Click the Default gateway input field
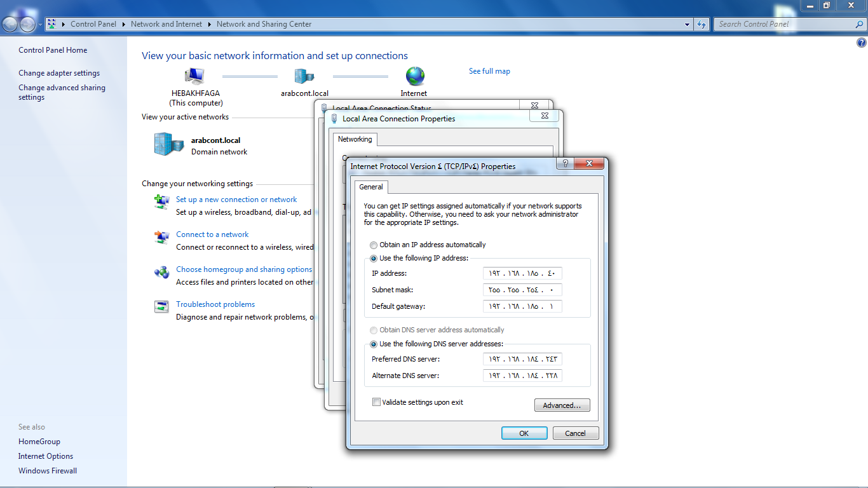868x488 pixels. pos(522,307)
